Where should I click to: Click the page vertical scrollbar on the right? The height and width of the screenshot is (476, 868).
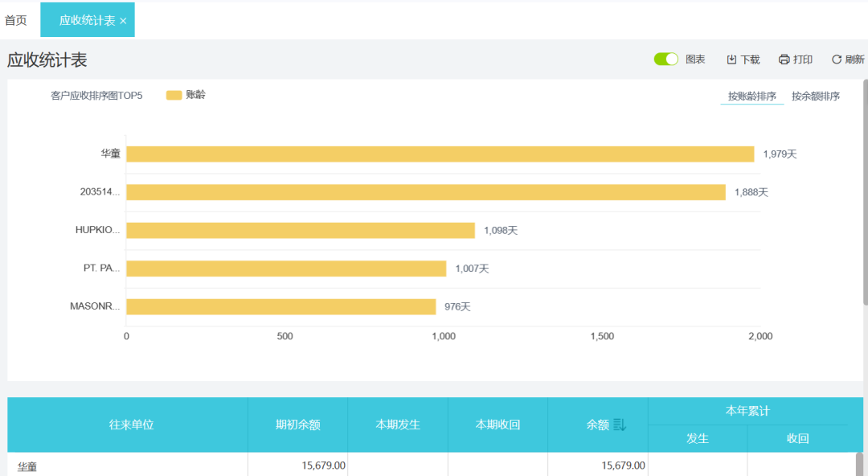pyautogui.click(x=865, y=191)
